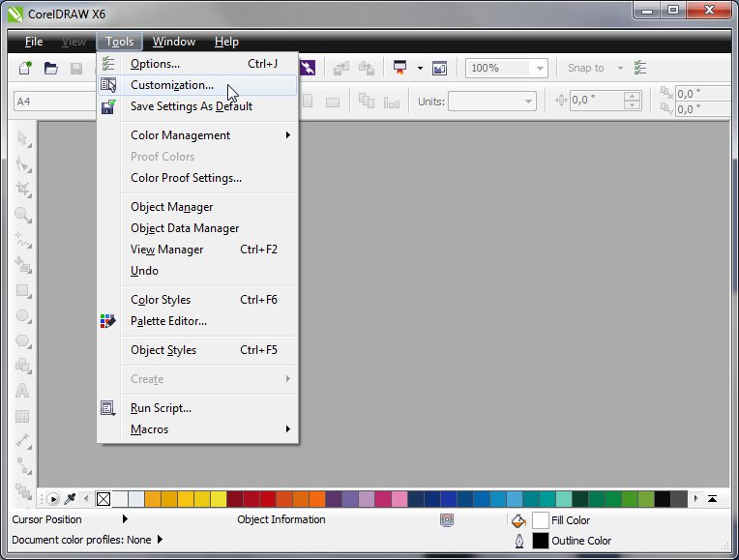Choose Customization... from Tools menu
Image resolution: width=739 pixels, height=560 pixels.
pos(197,85)
